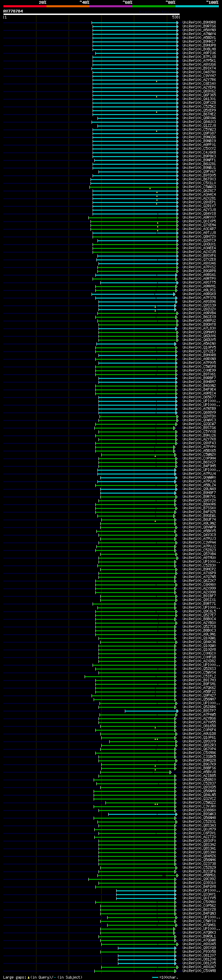The image size is (222, 980).
Task: Select the UniRef100_Q9FV67 label
Action: pos(199,172)
